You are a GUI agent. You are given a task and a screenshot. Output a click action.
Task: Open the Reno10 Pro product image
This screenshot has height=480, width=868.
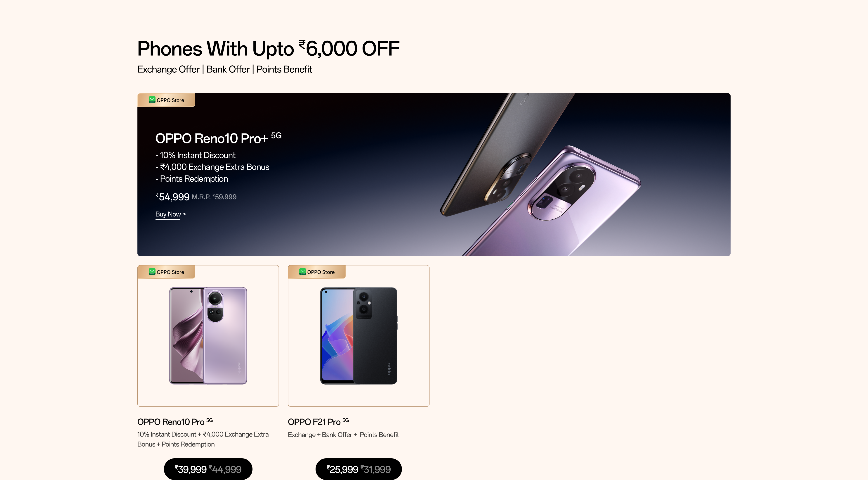(208, 336)
